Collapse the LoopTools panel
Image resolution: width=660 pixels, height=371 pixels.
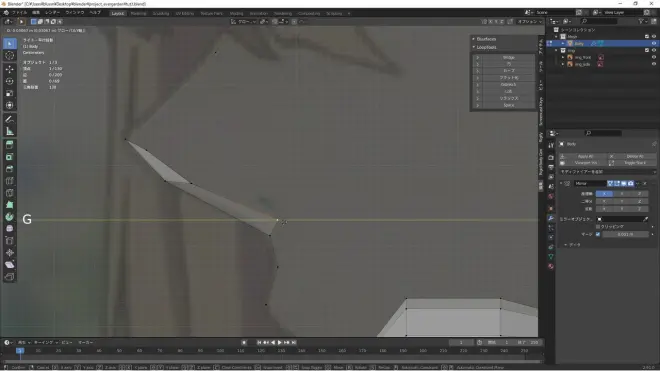(x=474, y=47)
